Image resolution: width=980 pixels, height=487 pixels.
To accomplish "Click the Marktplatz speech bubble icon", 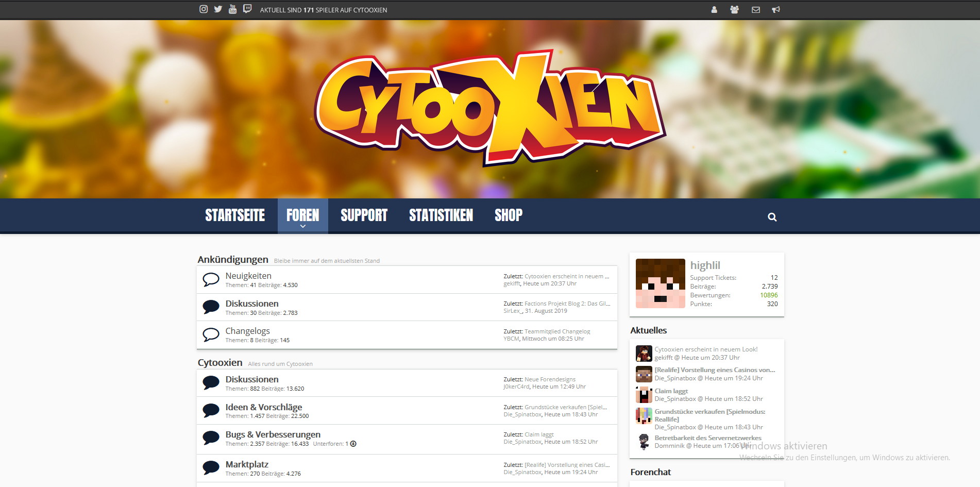I will tap(211, 468).
